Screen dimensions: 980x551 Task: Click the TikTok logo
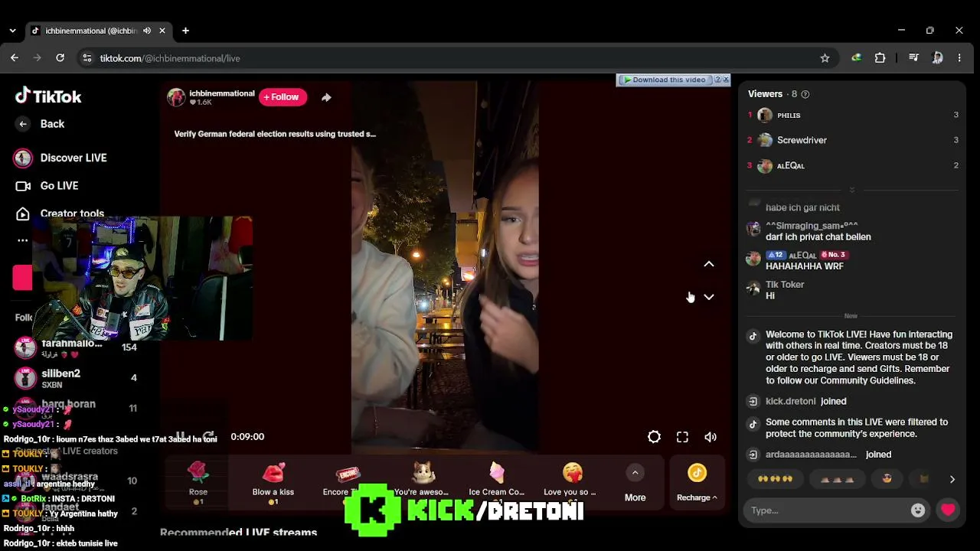pyautogui.click(x=48, y=96)
